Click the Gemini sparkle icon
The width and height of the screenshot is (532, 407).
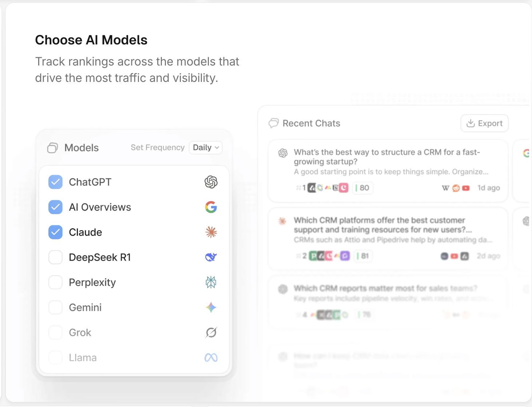click(211, 307)
